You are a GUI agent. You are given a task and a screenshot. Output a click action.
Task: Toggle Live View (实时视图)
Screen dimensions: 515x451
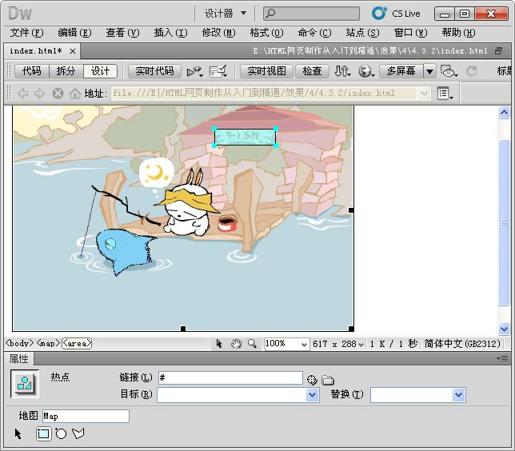coord(267,71)
